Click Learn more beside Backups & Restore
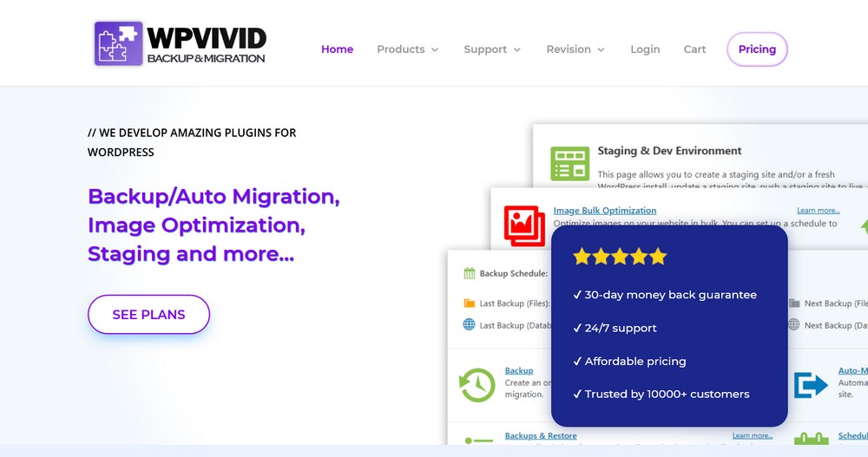Screen dimensions: 868x457 [x=753, y=435]
